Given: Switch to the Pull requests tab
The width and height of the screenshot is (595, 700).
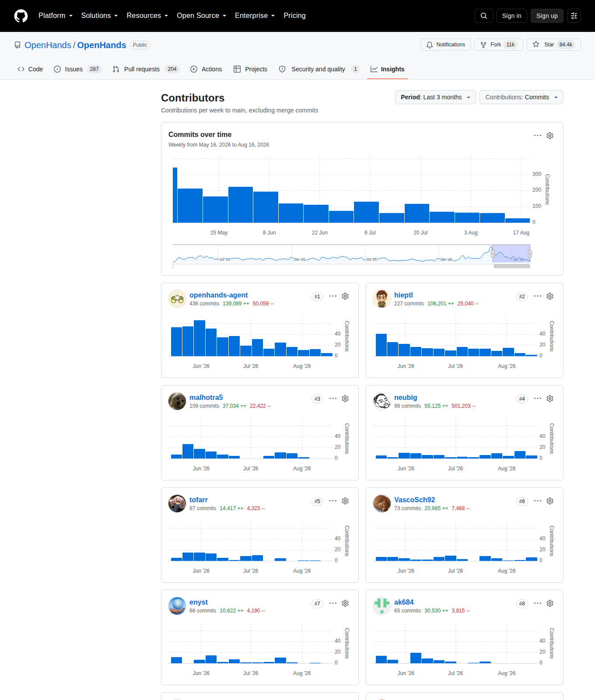Looking at the screenshot, I should pyautogui.click(x=146, y=69).
